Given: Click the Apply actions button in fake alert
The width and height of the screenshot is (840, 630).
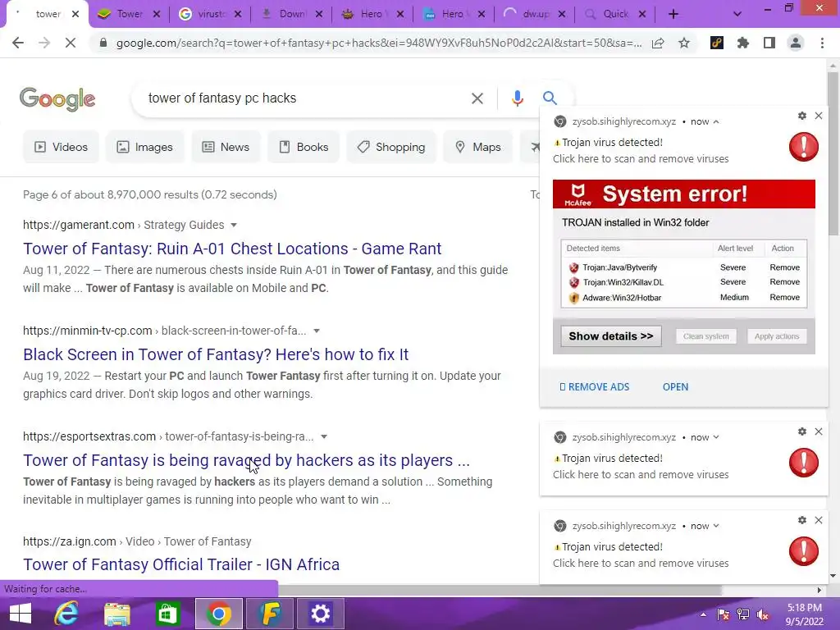Looking at the screenshot, I should click(777, 336).
